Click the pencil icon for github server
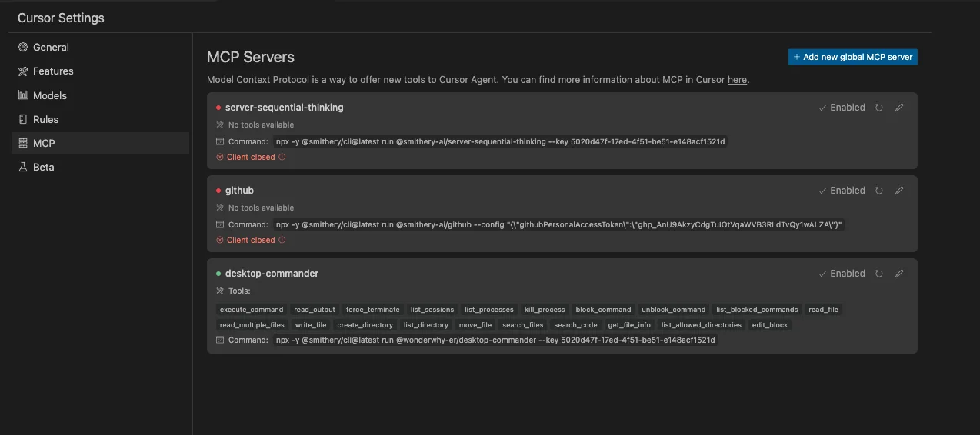 point(899,191)
